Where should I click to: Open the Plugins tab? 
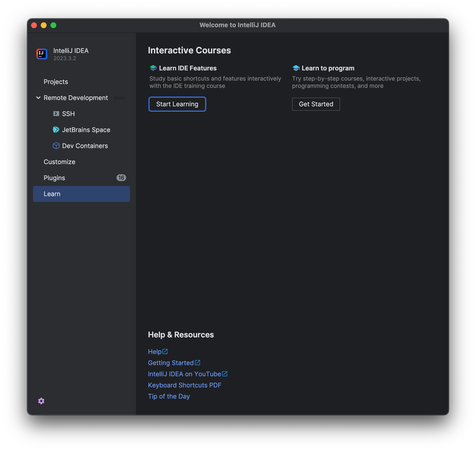pyautogui.click(x=54, y=178)
